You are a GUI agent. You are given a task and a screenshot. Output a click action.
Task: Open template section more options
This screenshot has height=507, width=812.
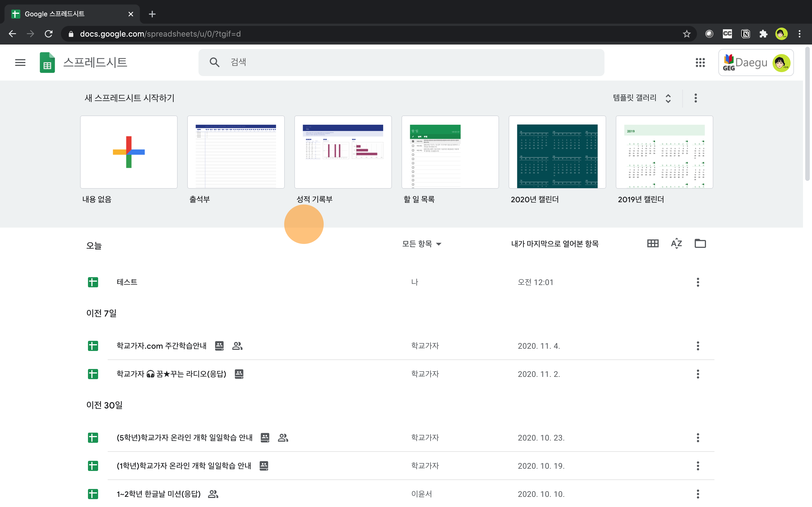coord(696,98)
